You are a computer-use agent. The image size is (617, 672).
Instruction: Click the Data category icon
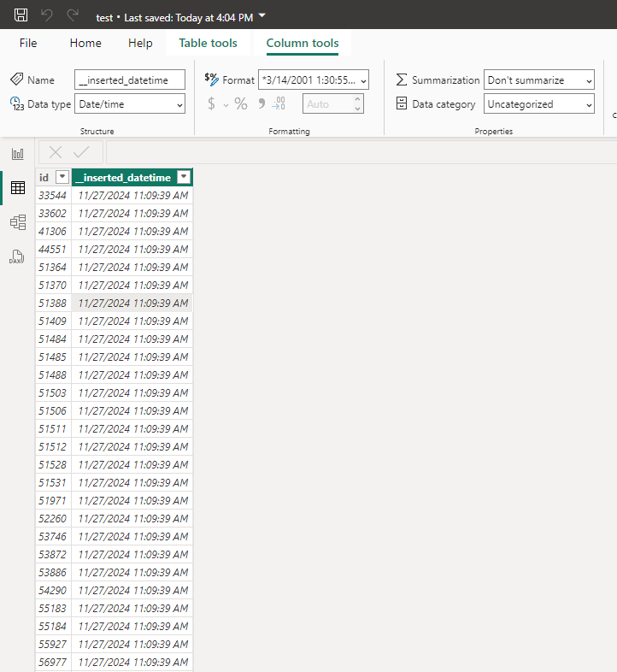click(402, 103)
